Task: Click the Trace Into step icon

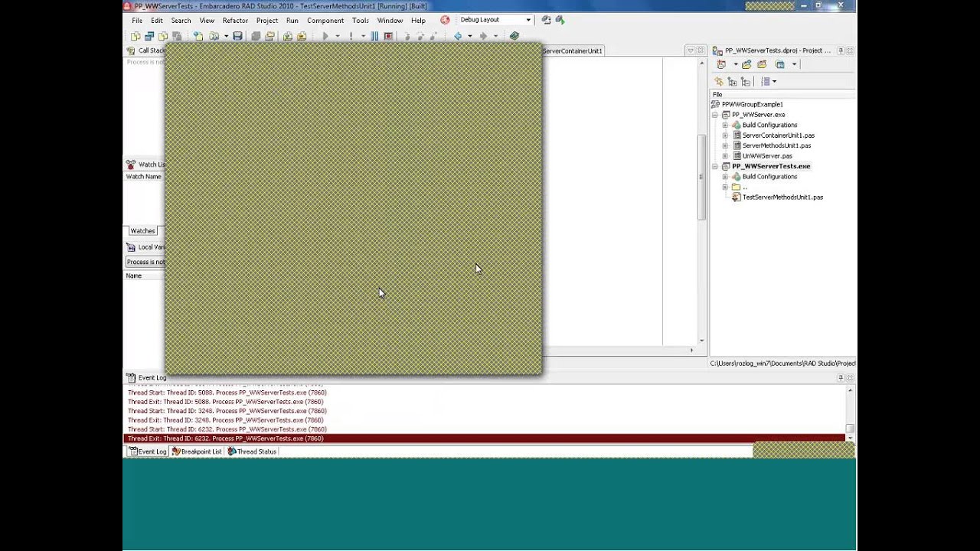Action: 407,36
